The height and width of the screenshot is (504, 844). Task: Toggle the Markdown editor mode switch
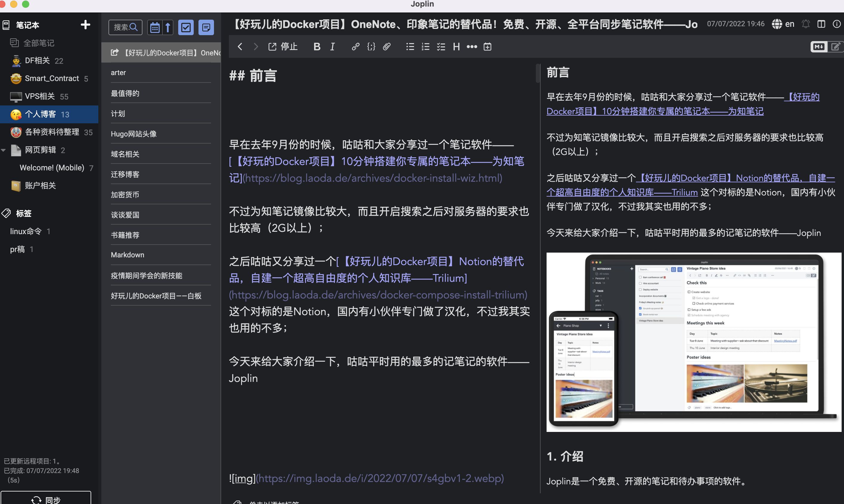(x=818, y=46)
